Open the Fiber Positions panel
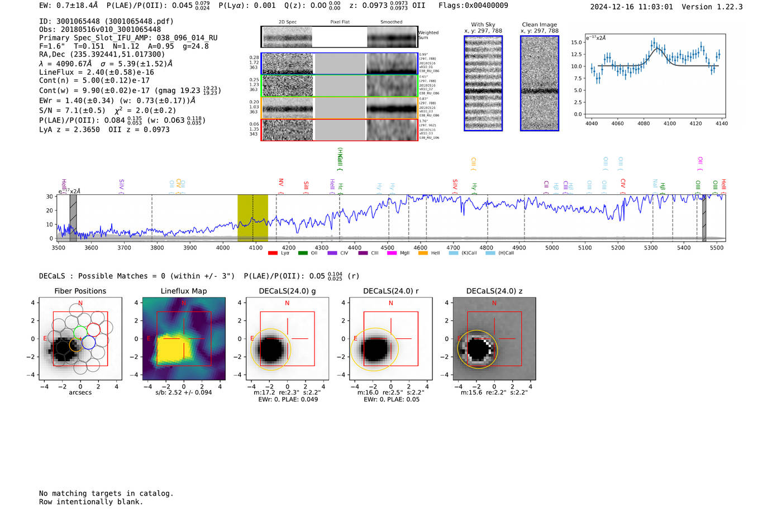The height and width of the screenshot is (532, 782). [80, 339]
